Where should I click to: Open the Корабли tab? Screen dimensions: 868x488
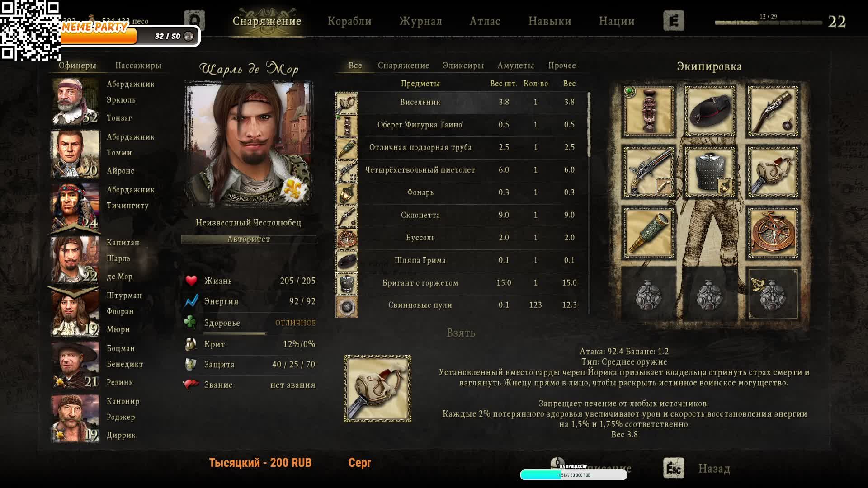[x=349, y=21]
